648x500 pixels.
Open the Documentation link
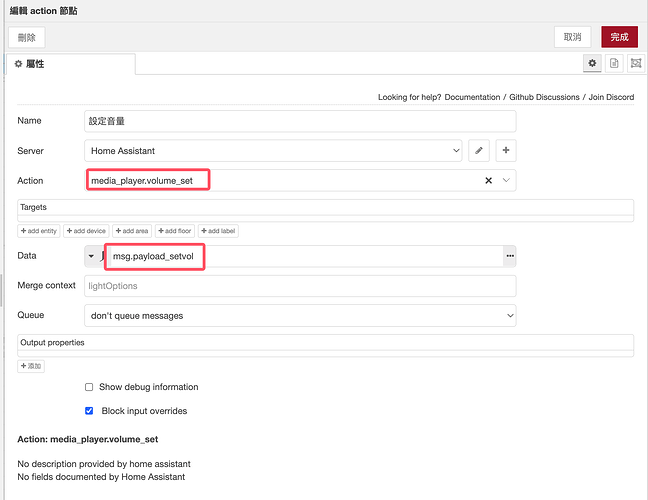(471, 97)
